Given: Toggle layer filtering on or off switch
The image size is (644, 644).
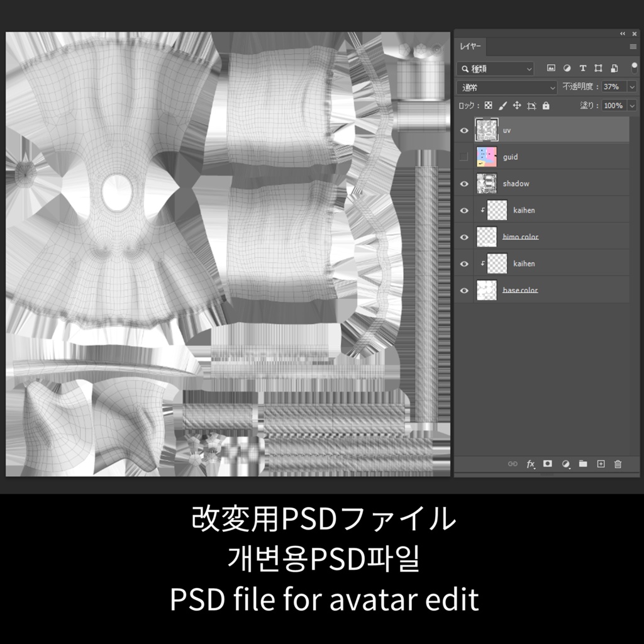Looking at the screenshot, I should click(634, 68).
